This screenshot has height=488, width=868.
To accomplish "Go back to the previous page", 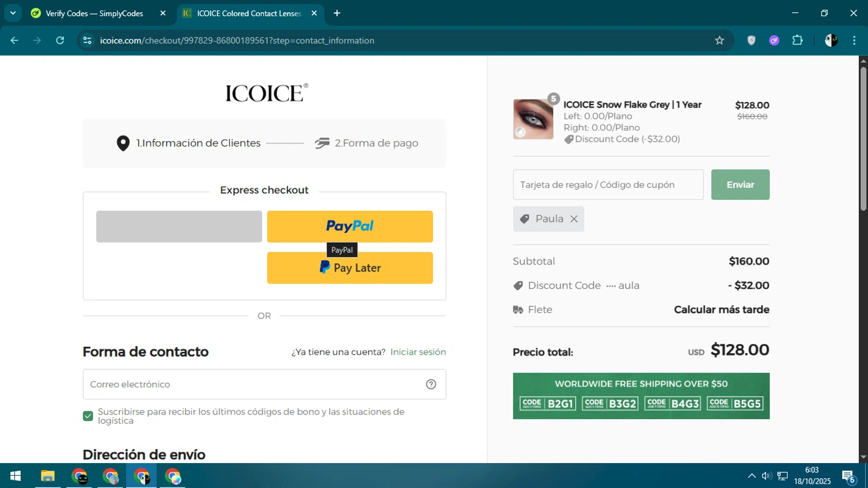I will point(14,41).
